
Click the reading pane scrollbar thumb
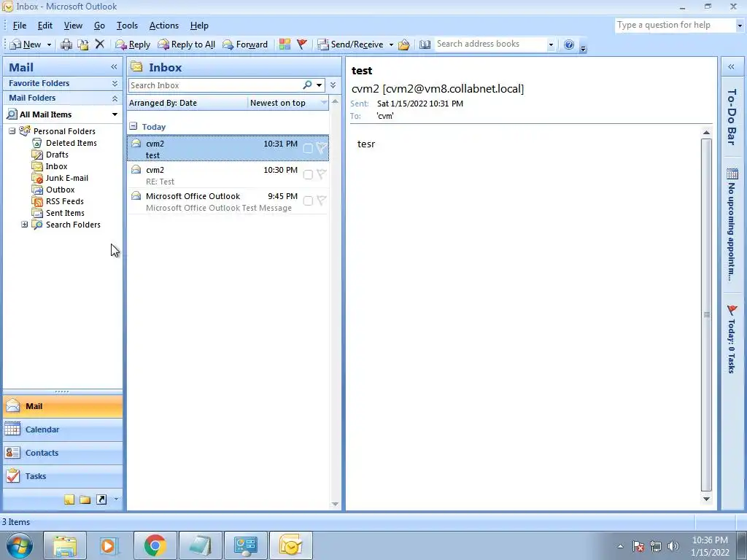(706, 314)
